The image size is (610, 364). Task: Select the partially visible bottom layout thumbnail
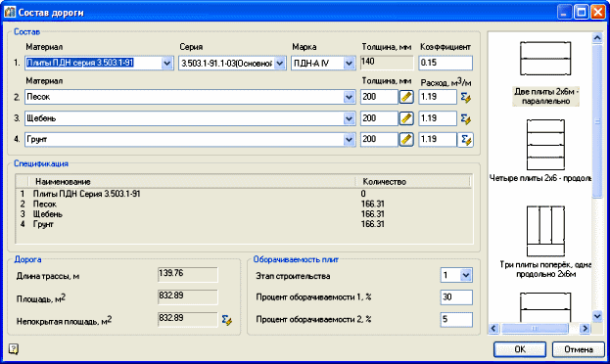click(x=545, y=307)
